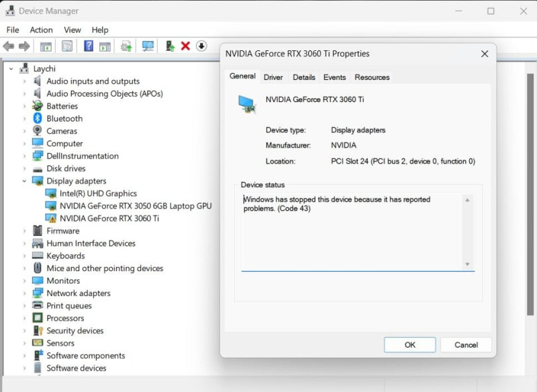Click the Software components icon
The width and height of the screenshot is (537, 392).
click(x=38, y=355)
